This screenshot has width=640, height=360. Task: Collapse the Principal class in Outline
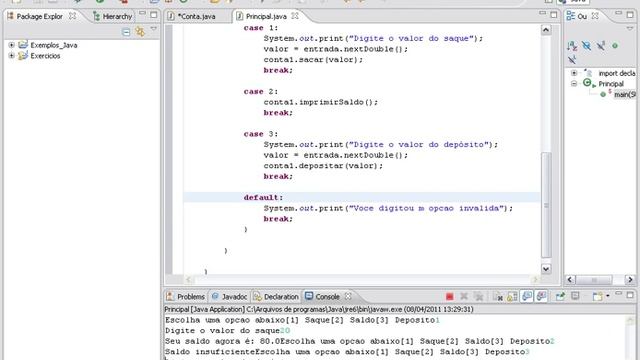(x=574, y=84)
